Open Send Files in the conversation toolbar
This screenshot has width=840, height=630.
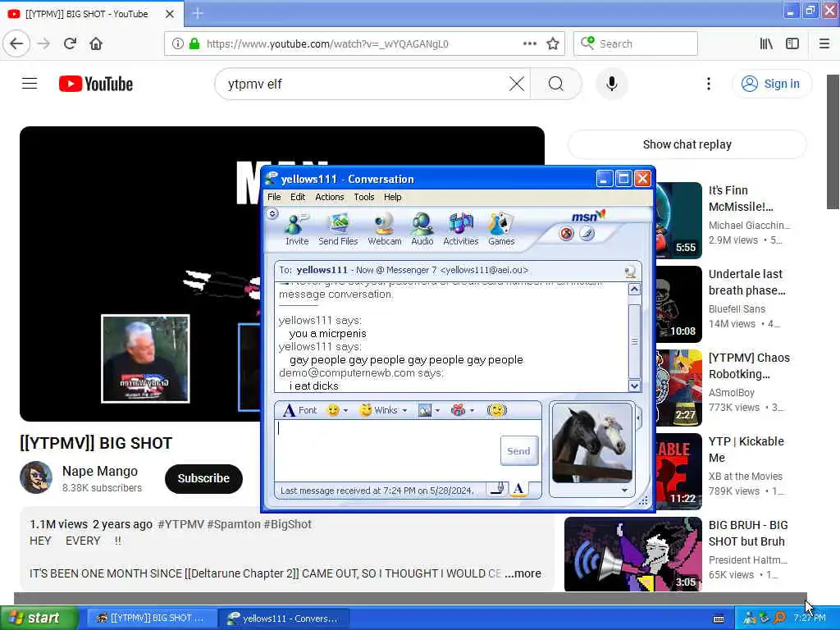click(x=338, y=229)
